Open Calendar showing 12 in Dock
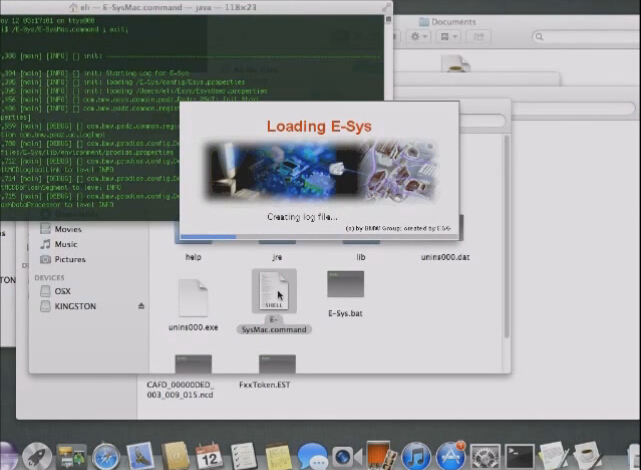This screenshot has width=641, height=470. point(209,456)
